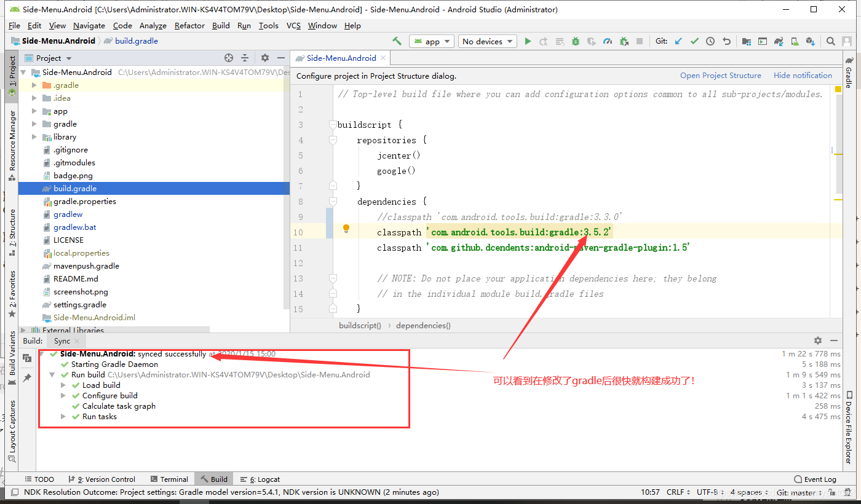Toggle Device File Explorer tool window

point(849,427)
